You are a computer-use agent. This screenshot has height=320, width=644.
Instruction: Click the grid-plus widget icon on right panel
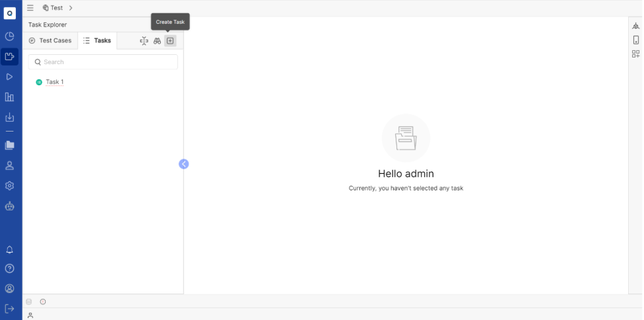click(636, 54)
